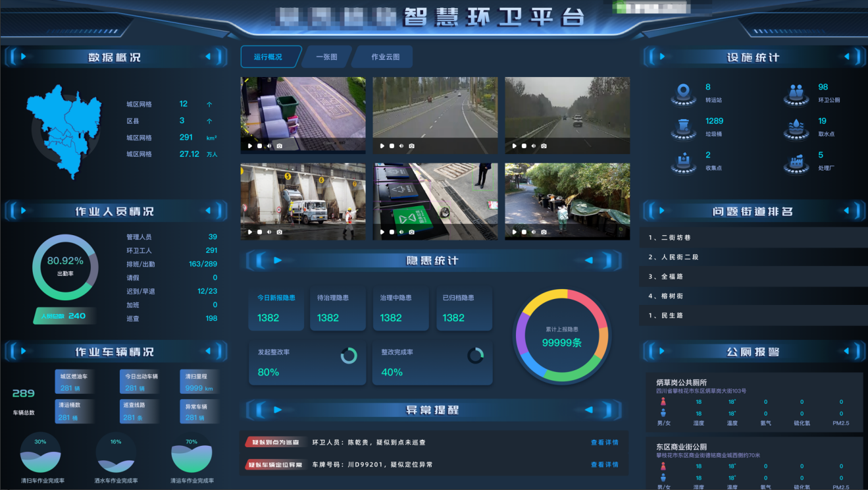Viewport: 868px width, 490px height.
Task: View details for 陈乾贵 patrol alert
Action: (x=604, y=443)
